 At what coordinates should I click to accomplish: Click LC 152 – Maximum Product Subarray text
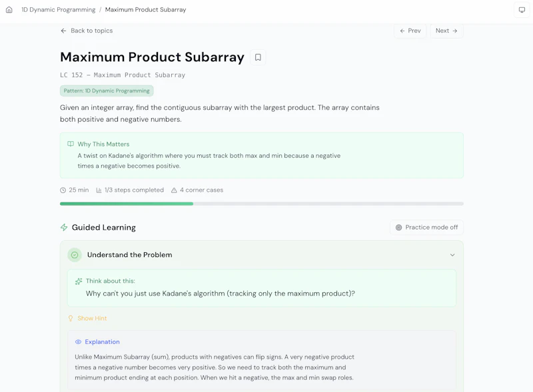point(123,75)
